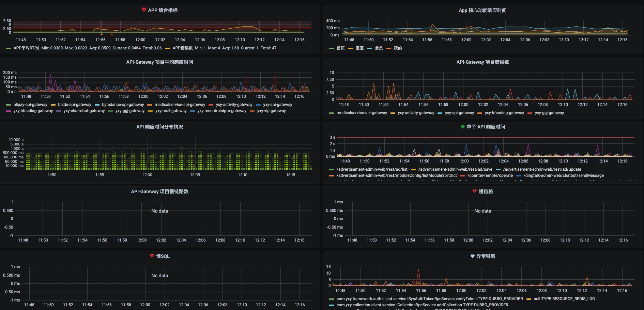Open the App 核心功能响应时间 panel title menu
This screenshot has height=310, width=644.
coord(482,10)
